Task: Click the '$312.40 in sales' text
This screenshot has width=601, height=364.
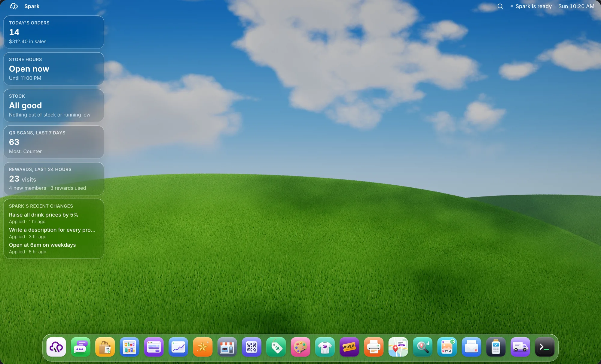Action: 28,41
